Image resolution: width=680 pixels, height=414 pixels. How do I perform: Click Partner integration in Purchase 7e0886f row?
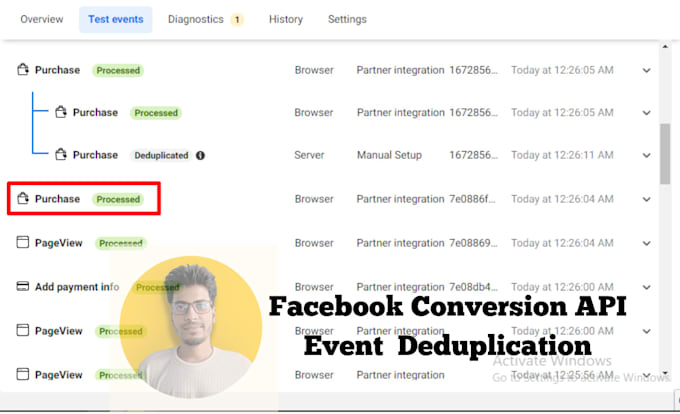point(400,199)
